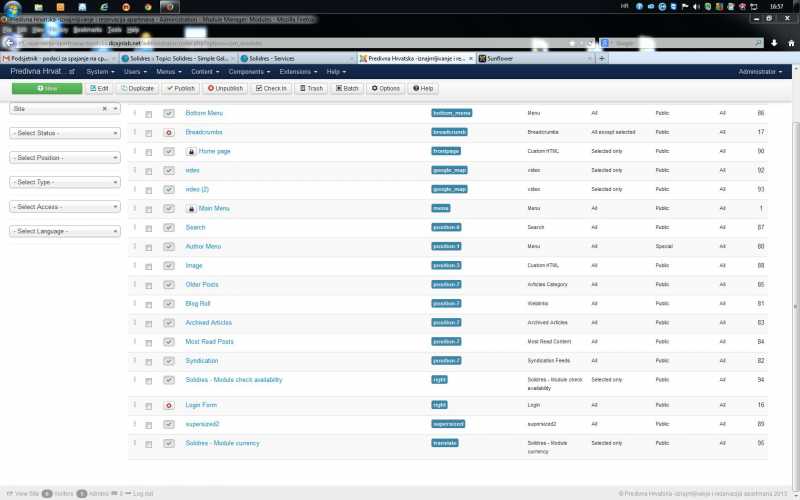The width and height of the screenshot is (800, 500).
Task: Click the View Site link in footer
Action: click(22, 493)
